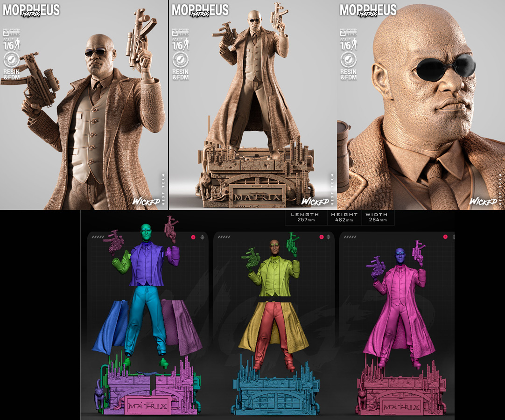Click the 1/6 scale figure icon in the waist-up render
The image size is (505, 420).
click(18, 44)
